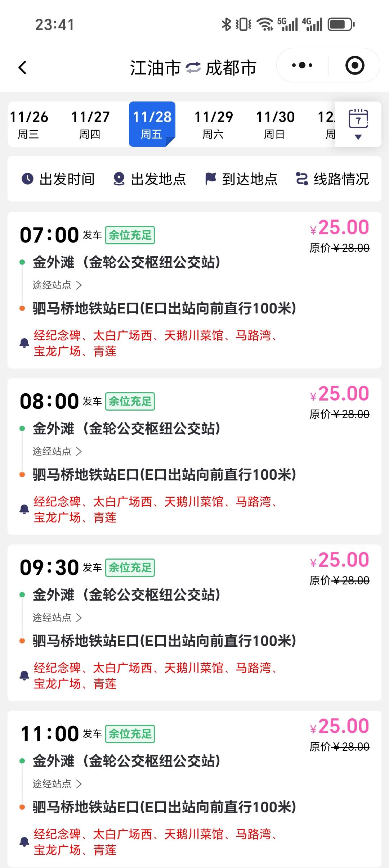Filter by 到达地点 arrival location
This screenshot has height=868, width=389.
[241, 179]
